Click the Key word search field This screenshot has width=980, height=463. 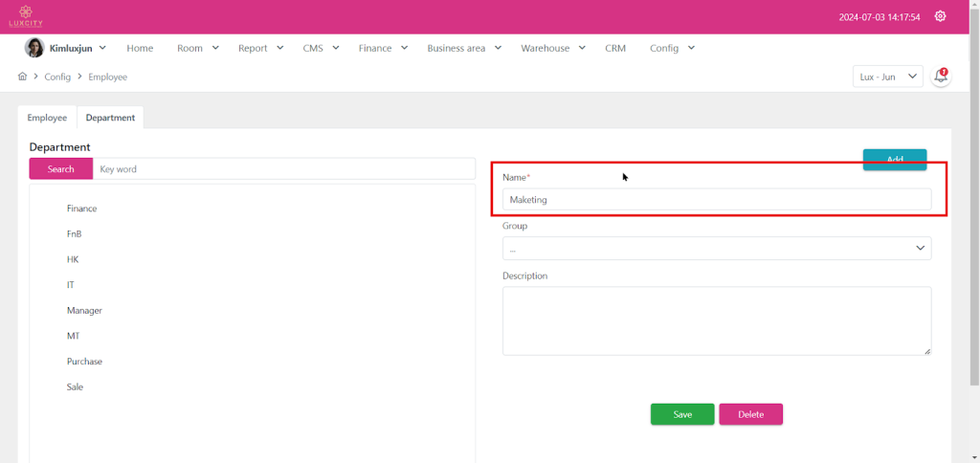283,169
